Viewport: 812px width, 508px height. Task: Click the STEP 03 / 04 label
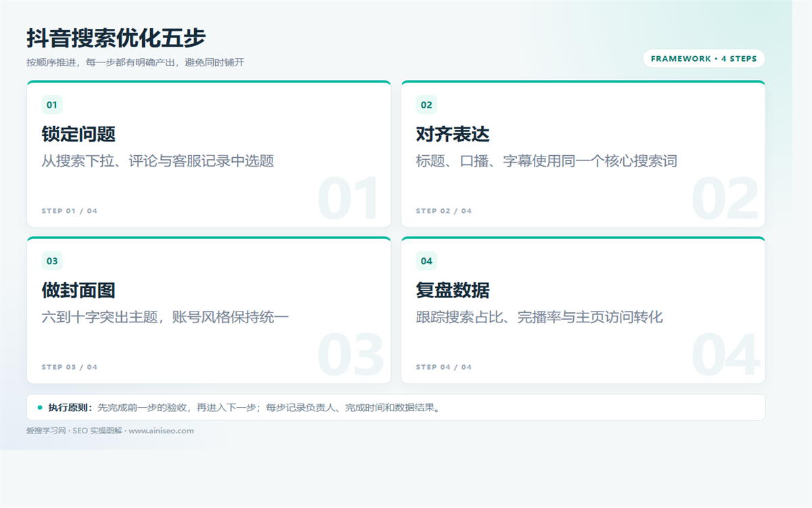pyautogui.click(x=70, y=367)
